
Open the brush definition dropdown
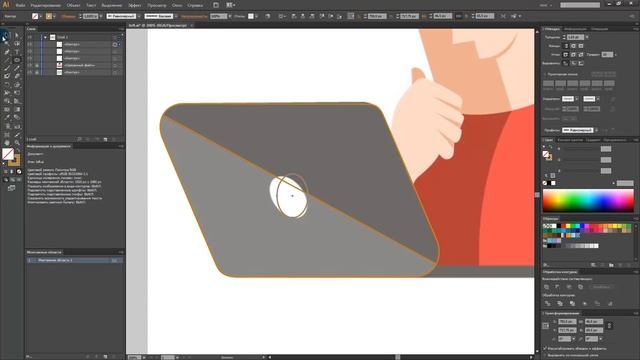tap(176, 16)
